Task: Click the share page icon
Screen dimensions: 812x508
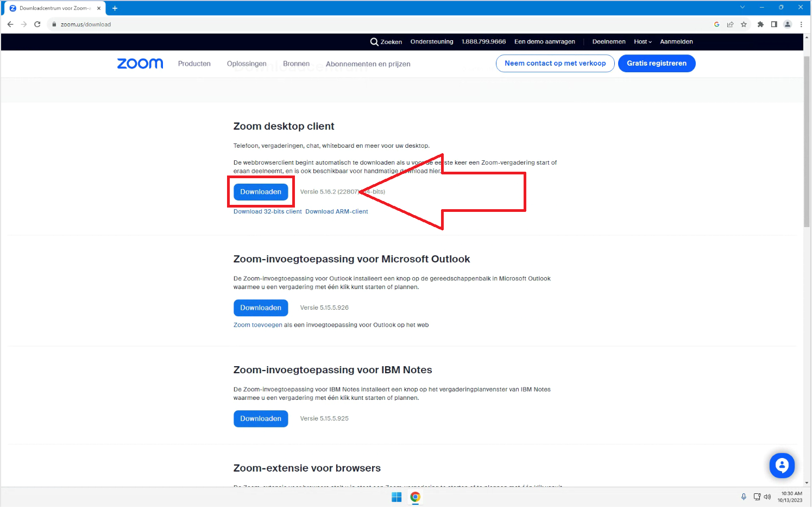Action: (731, 24)
